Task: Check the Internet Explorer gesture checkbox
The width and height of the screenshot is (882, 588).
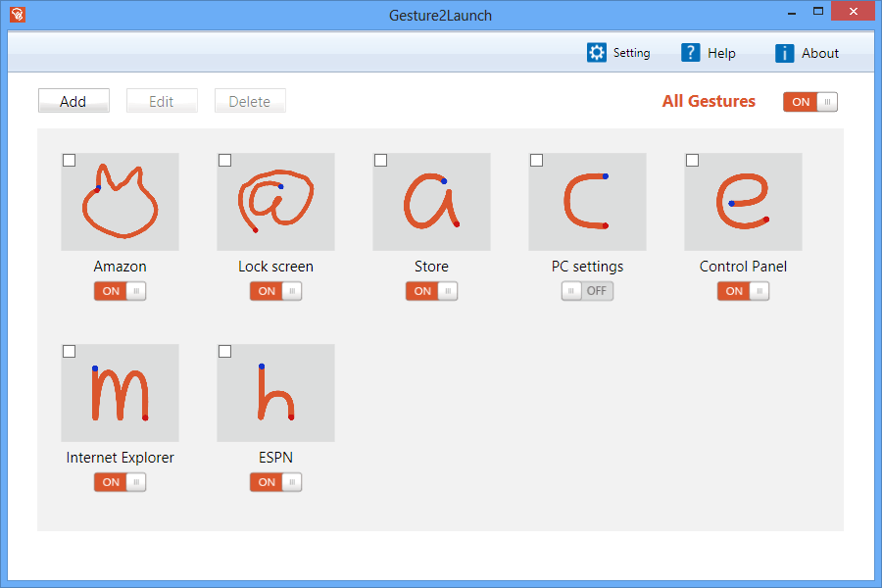Action: click(70, 352)
